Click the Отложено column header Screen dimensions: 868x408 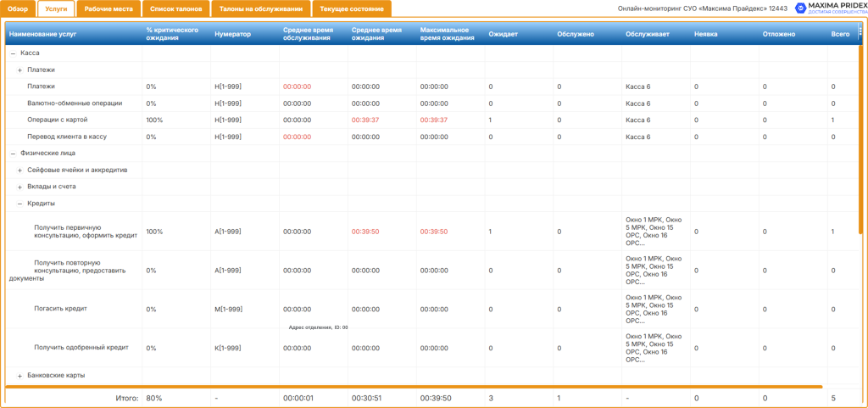(x=793, y=34)
